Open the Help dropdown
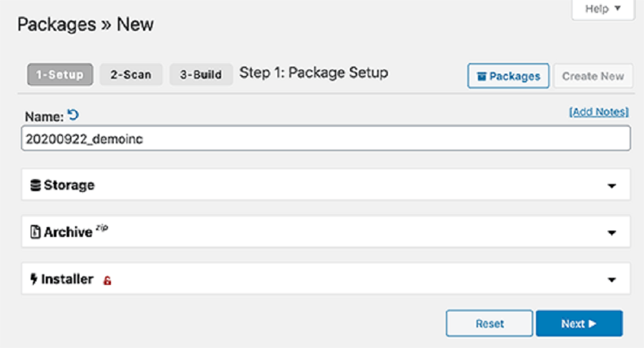This screenshot has width=644, height=348. pyautogui.click(x=602, y=9)
